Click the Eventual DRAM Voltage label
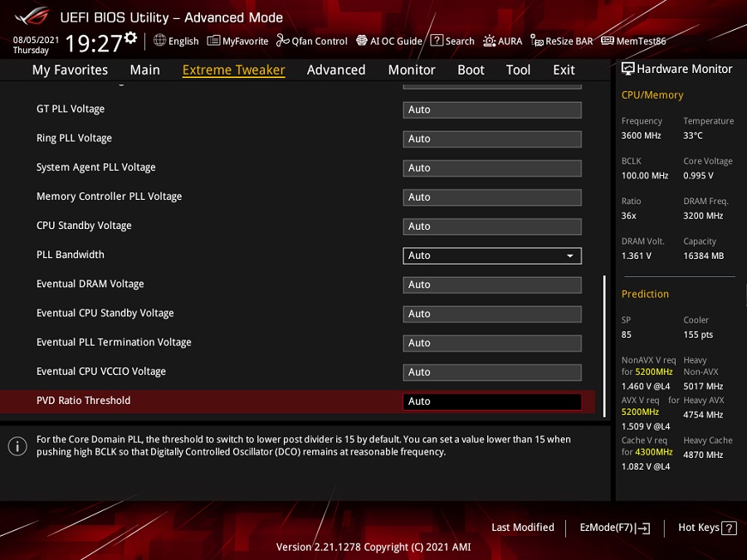Screen dimensions: 747x560 (x=90, y=284)
